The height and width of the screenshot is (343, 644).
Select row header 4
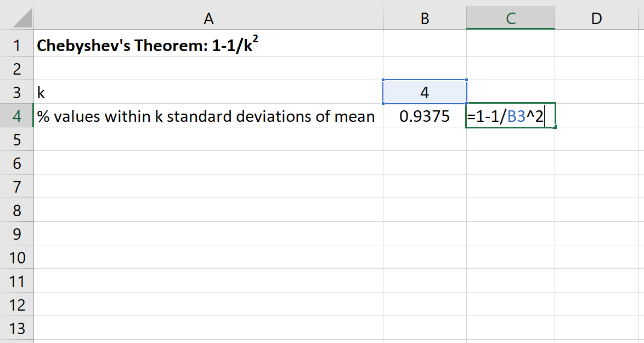[16, 116]
